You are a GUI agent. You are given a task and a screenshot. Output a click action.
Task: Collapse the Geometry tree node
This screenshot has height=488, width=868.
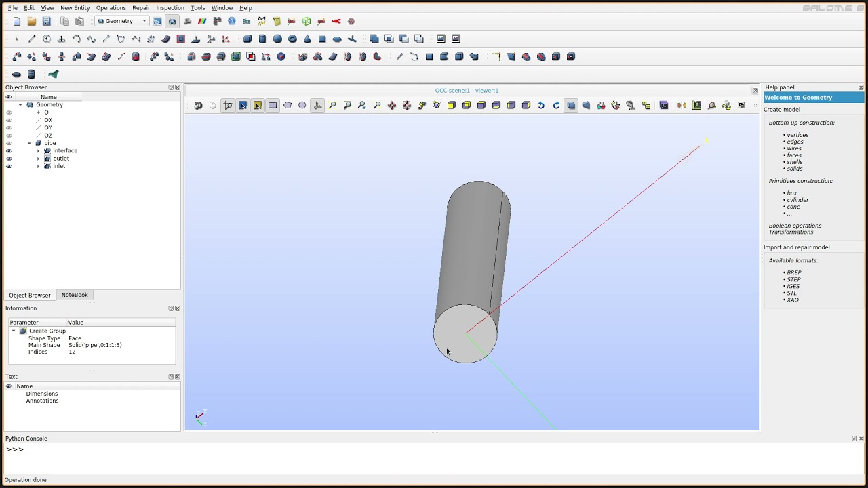tap(20, 105)
